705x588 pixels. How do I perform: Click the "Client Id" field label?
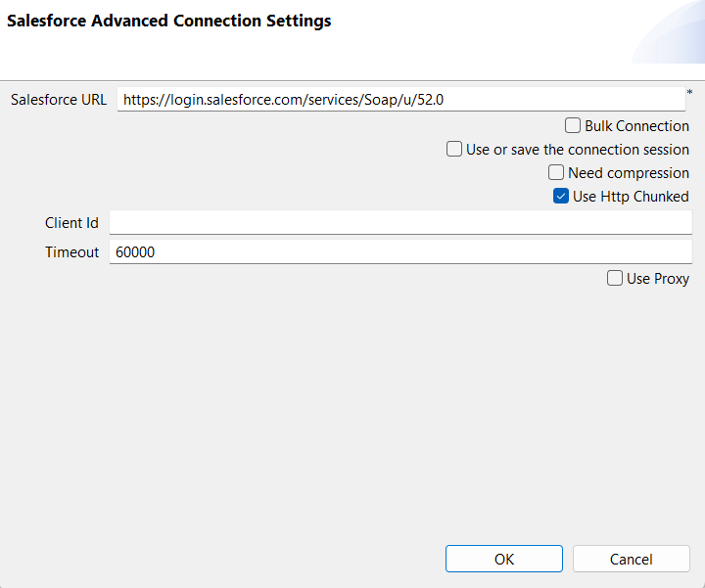pyautogui.click(x=71, y=223)
